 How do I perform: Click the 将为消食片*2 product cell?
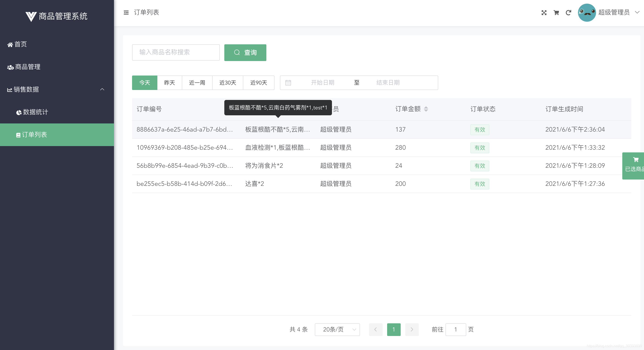point(264,166)
